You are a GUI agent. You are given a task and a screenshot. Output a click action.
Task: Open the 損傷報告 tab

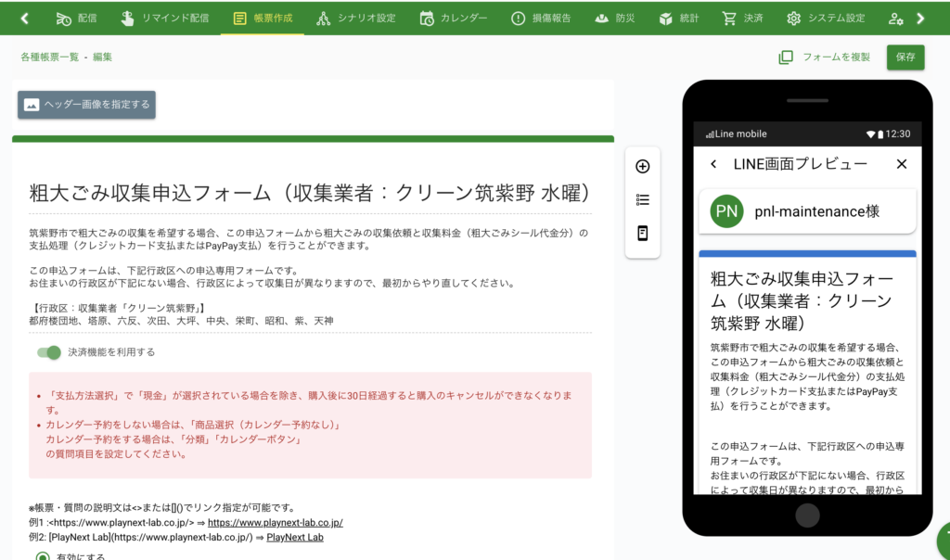(x=541, y=19)
